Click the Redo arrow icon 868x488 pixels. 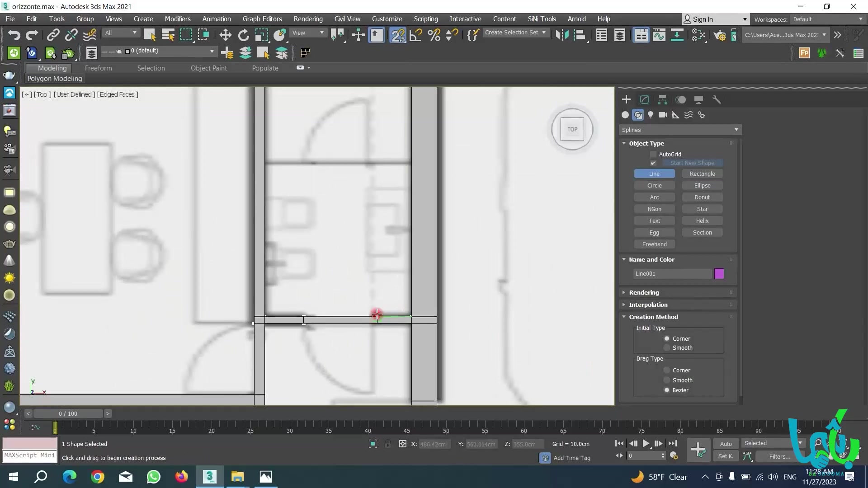point(32,35)
